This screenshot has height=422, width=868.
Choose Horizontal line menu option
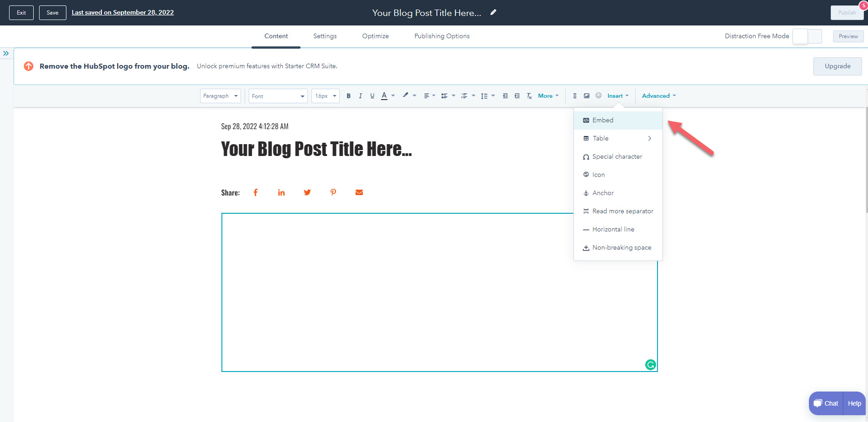[613, 229]
